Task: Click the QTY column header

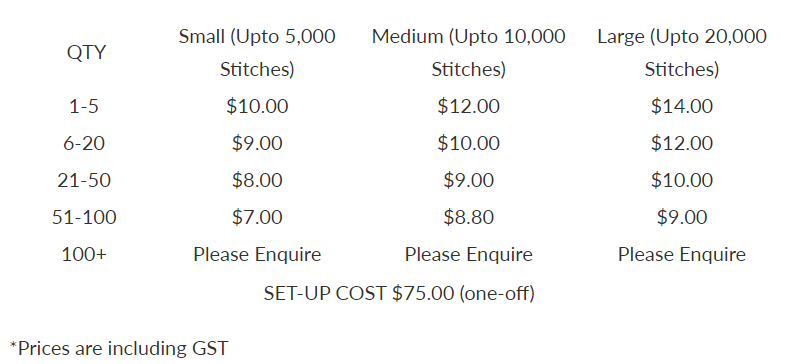Action: click(86, 53)
